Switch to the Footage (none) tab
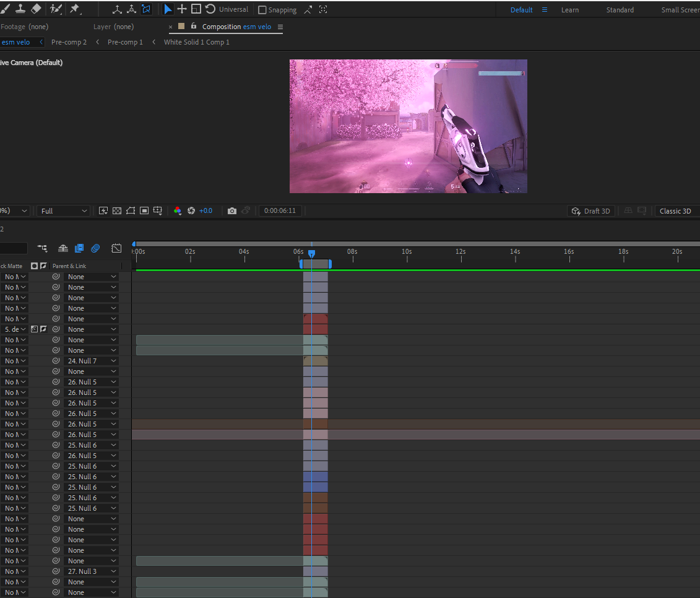The height and width of the screenshot is (598, 700). [25, 27]
